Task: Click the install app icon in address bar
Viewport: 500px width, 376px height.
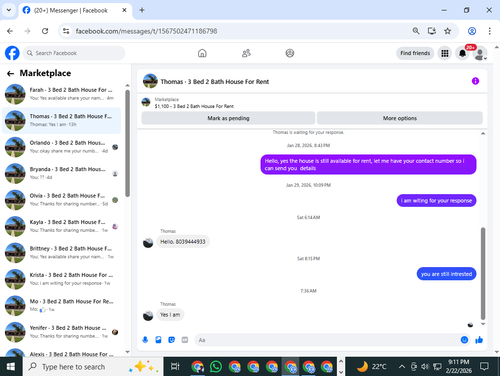Action: 432,31
